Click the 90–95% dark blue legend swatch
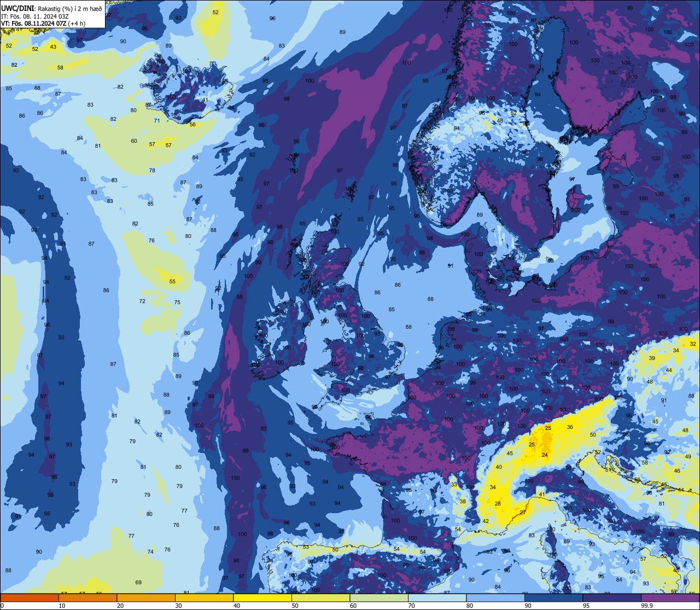This screenshot has width=700, height=610. [x=553, y=597]
